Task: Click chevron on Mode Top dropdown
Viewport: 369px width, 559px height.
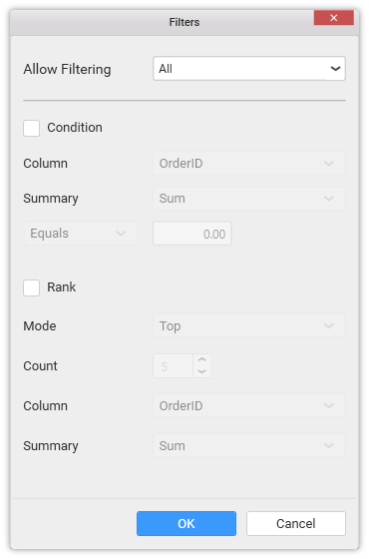Action: coord(328,326)
